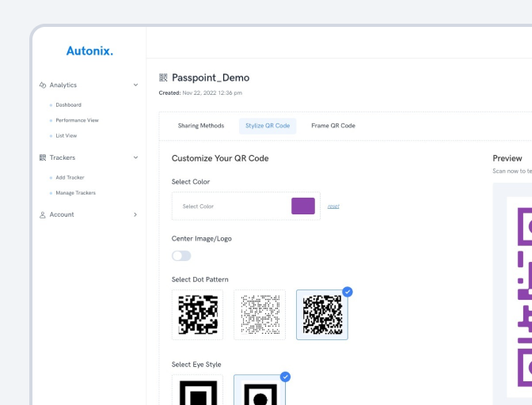Collapse the Trackers section chevron
Screen dimensions: 532x405
pyautogui.click(x=135, y=158)
